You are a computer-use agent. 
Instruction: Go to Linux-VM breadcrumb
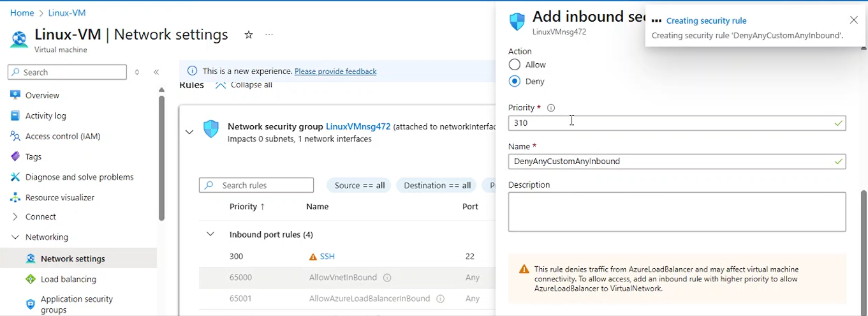(x=66, y=13)
